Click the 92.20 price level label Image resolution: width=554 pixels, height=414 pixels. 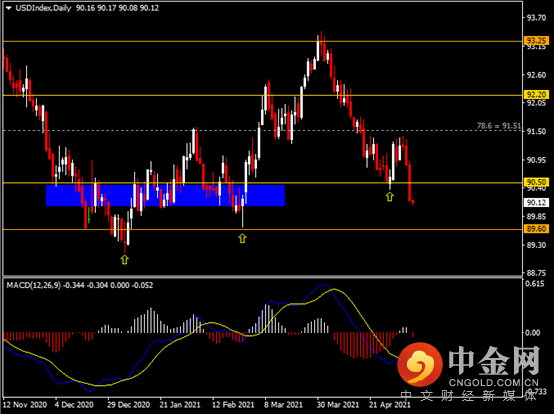tap(536, 94)
